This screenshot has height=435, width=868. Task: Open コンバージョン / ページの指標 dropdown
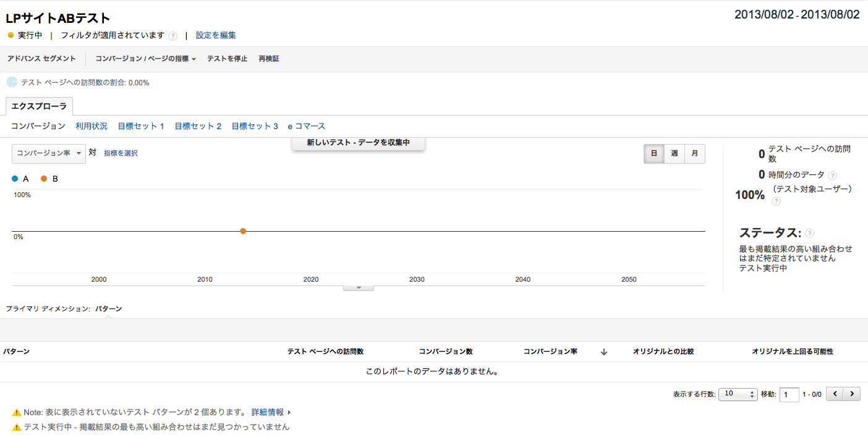click(145, 59)
